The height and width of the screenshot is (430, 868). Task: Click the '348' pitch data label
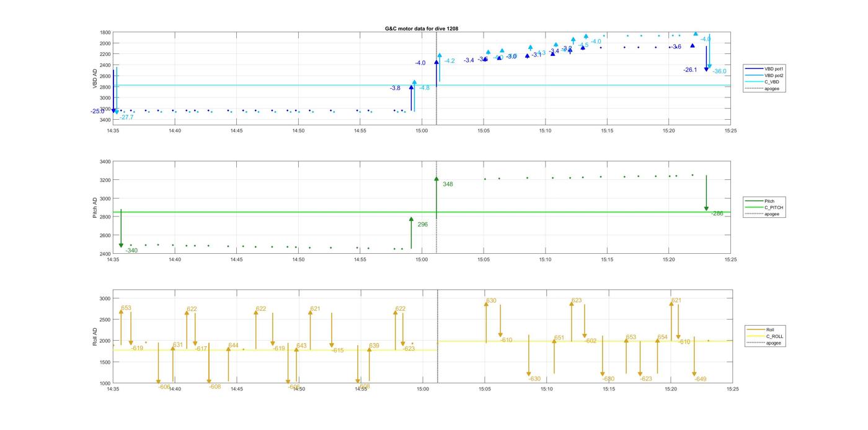[x=448, y=184]
